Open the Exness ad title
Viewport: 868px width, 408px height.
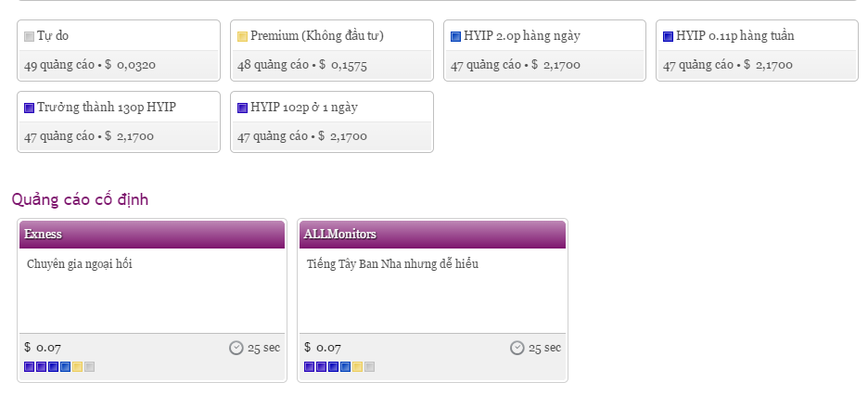point(44,234)
